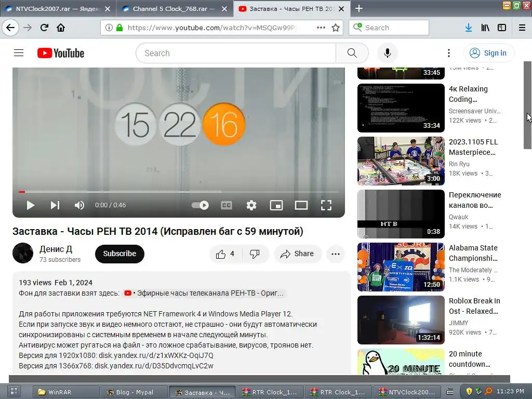
Task: Open the Эфирные часы телеканала РЕН-ТВ video link
Action: (204, 293)
